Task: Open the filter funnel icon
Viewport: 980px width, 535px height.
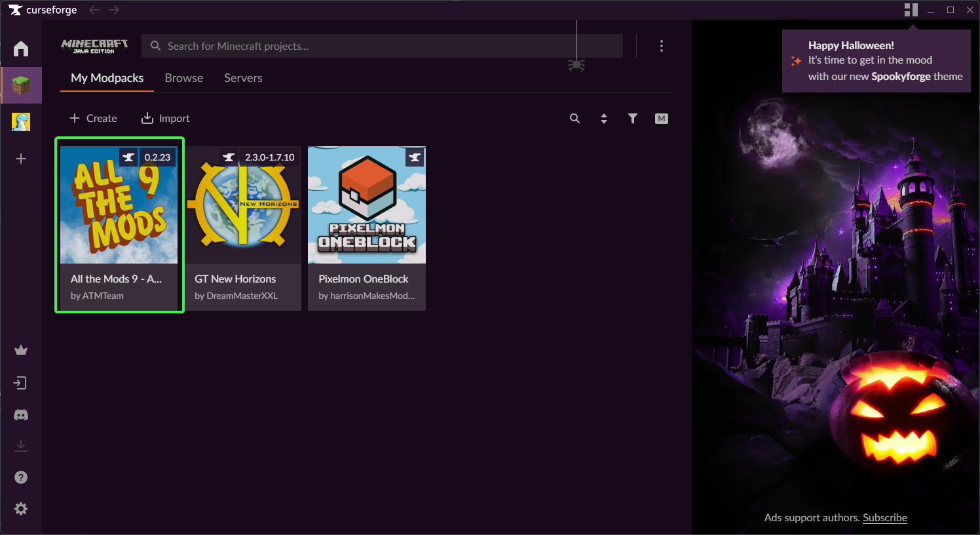Action: 633,119
